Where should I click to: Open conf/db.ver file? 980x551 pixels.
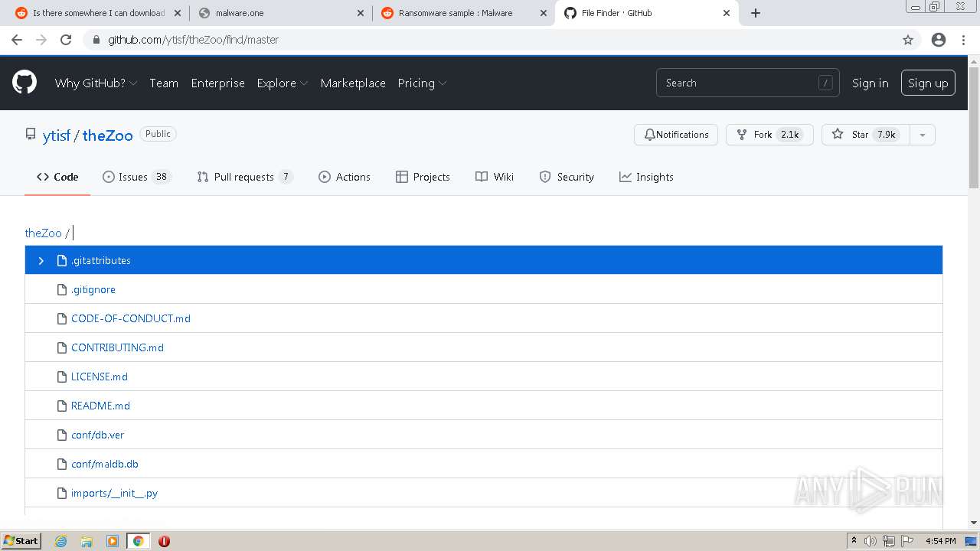(x=97, y=435)
